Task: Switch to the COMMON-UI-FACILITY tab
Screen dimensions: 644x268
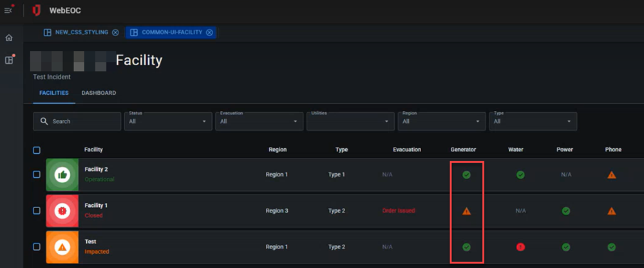Action: coord(172,32)
